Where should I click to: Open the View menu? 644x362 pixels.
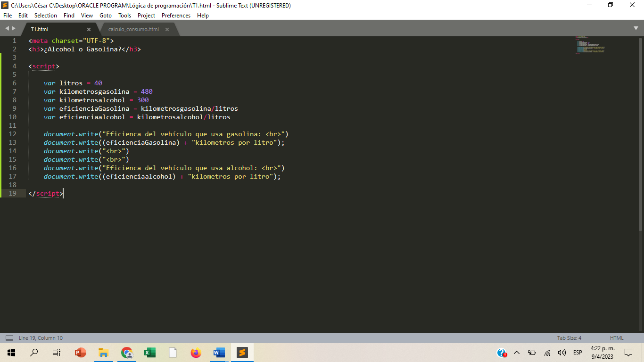(87, 16)
